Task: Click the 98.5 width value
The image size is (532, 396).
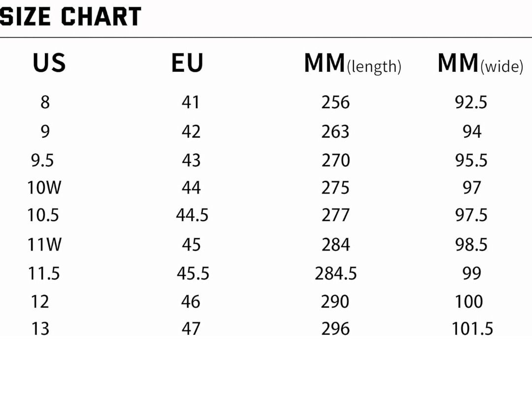Action: coord(471,244)
